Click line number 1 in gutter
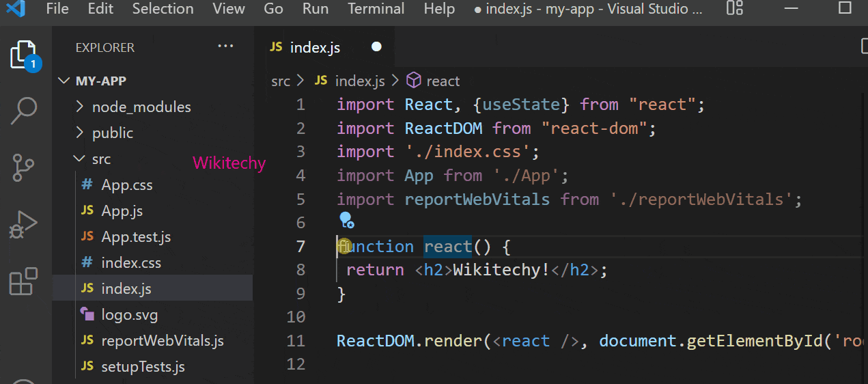Screen dimensions: 868x384 point(300,105)
